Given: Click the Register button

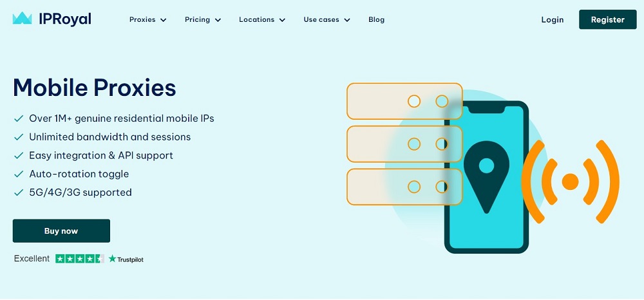Looking at the screenshot, I should tap(607, 20).
